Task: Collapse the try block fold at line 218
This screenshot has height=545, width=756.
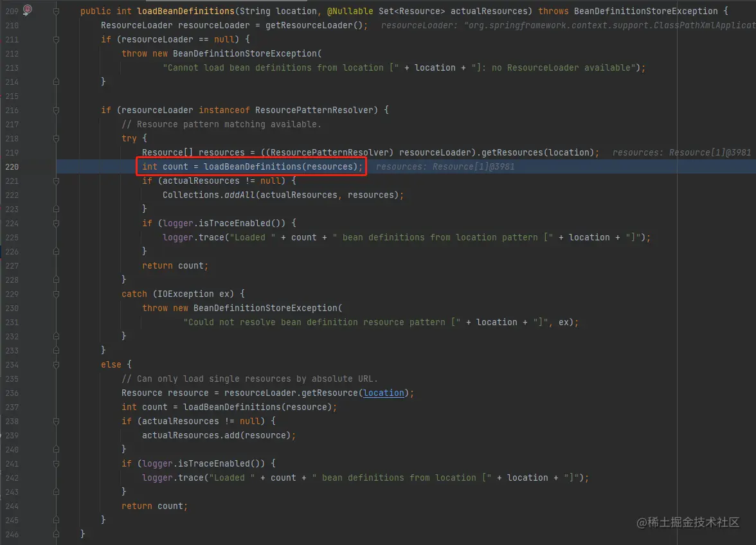Action: 56,139
